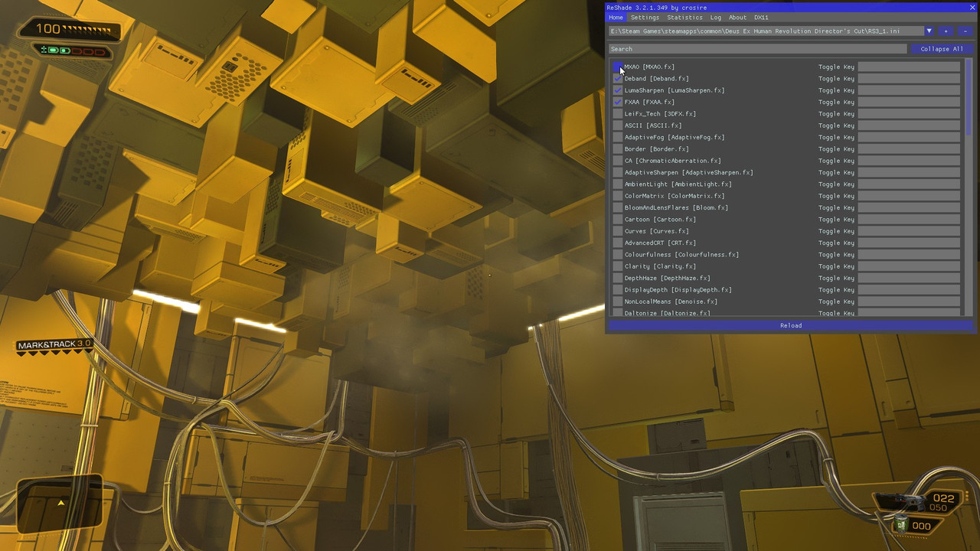The height and width of the screenshot is (551, 980).
Task: Enable BloomAndLensFlares checkbox
Action: click(x=618, y=207)
